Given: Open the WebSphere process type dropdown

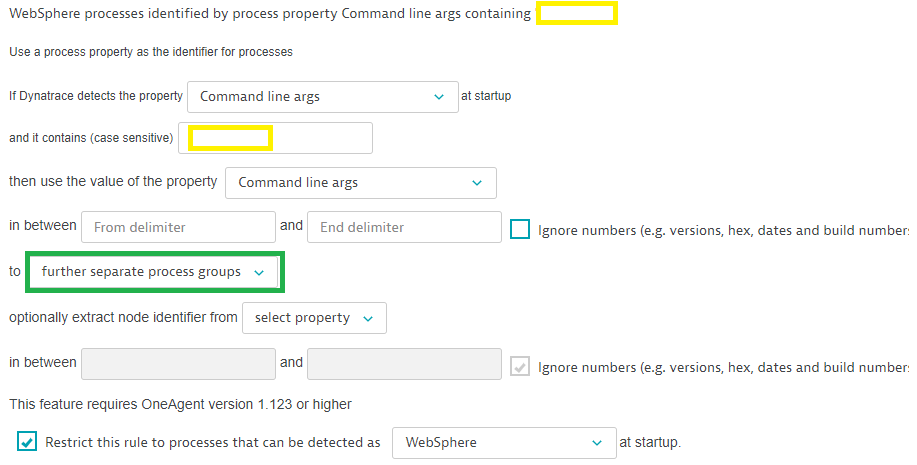Looking at the screenshot, I should (x=504, y=443).
